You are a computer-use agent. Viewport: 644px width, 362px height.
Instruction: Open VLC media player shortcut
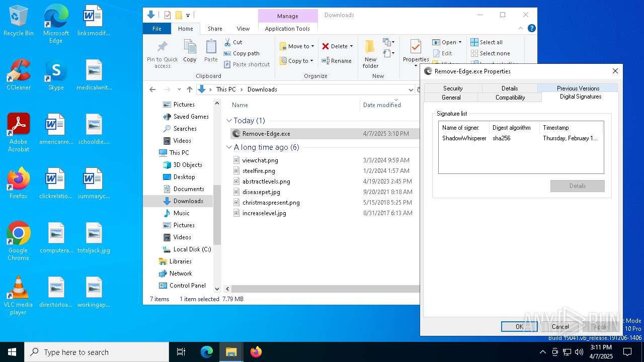[19, 296]
